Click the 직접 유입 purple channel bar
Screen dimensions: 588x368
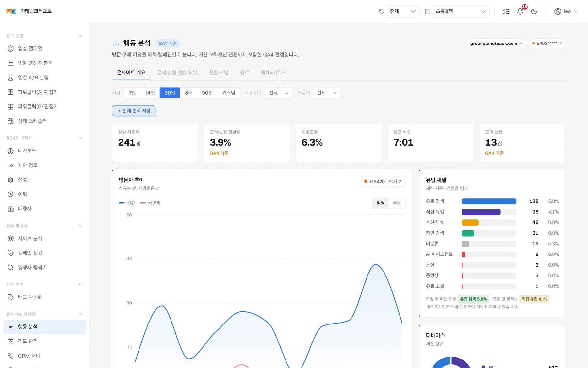click(x=481, y=212)
